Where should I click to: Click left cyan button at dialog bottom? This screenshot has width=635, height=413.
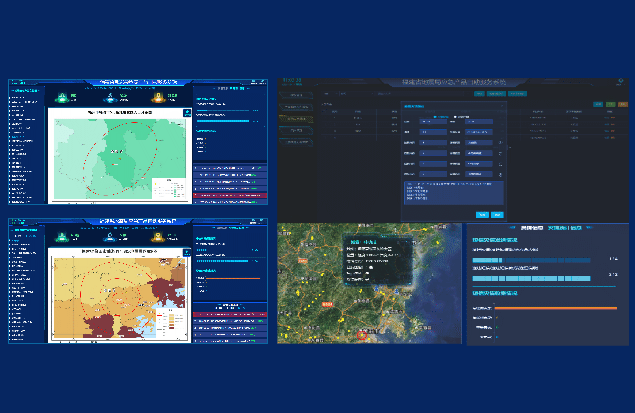click(x=482, y=215)
